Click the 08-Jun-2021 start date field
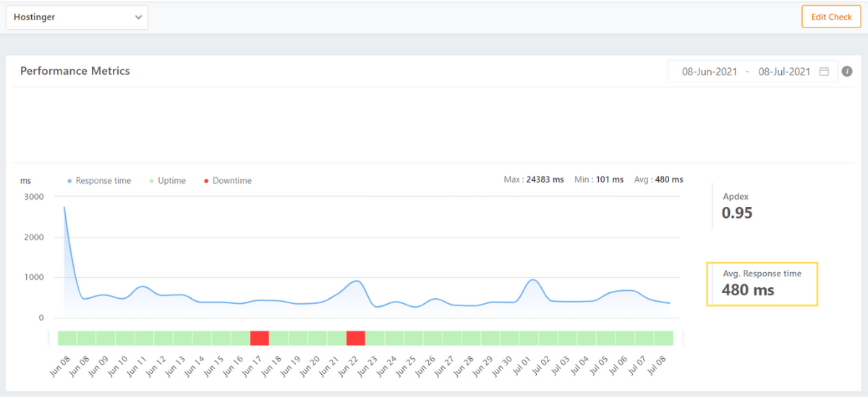The height and width of the screenshot is (398, 868). [x=710, y=72]
